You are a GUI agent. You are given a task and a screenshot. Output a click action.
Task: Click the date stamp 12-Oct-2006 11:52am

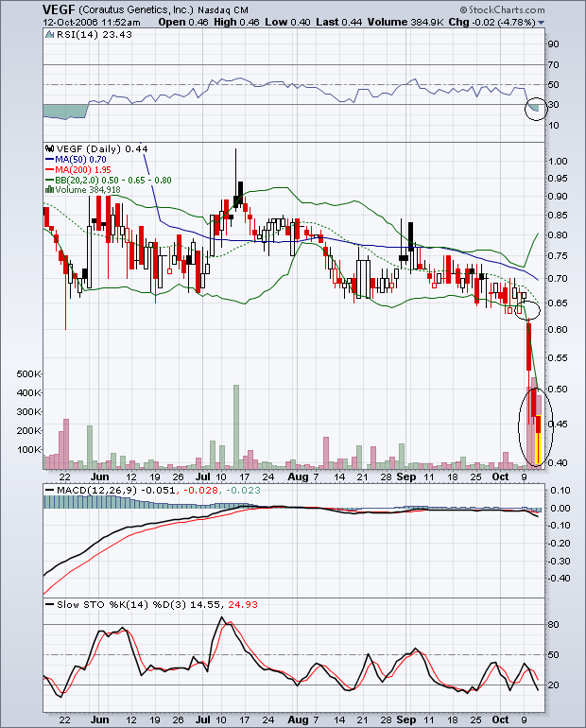[x=92, y=23]
